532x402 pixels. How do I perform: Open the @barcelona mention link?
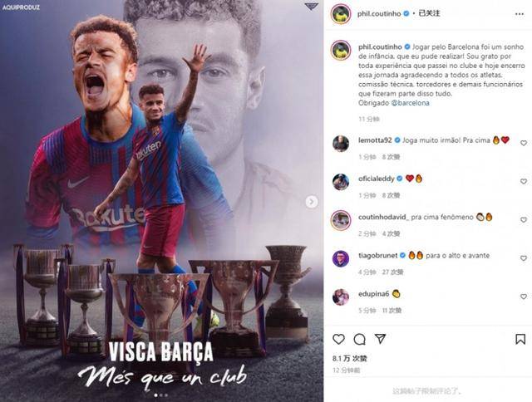[410, 103]
